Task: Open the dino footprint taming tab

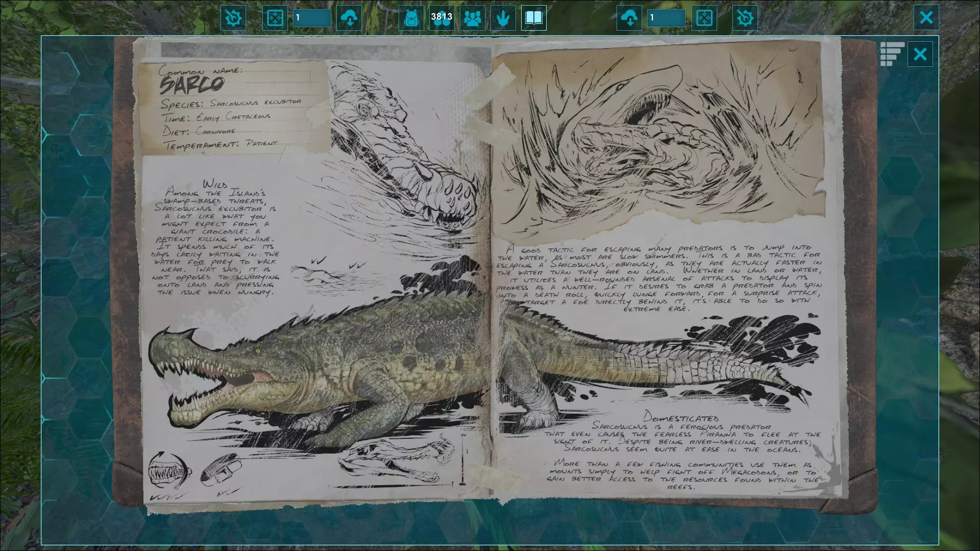Action: tap(503, 18)
